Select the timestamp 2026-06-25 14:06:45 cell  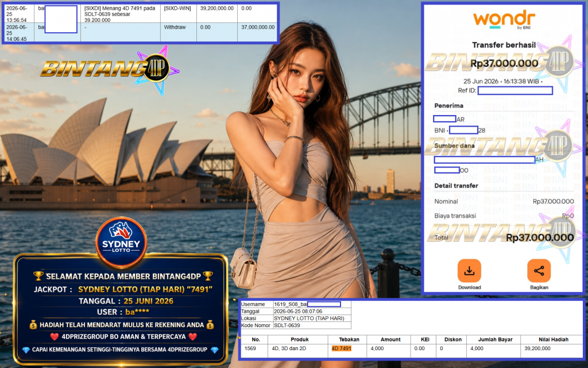(x=18, y=33)
